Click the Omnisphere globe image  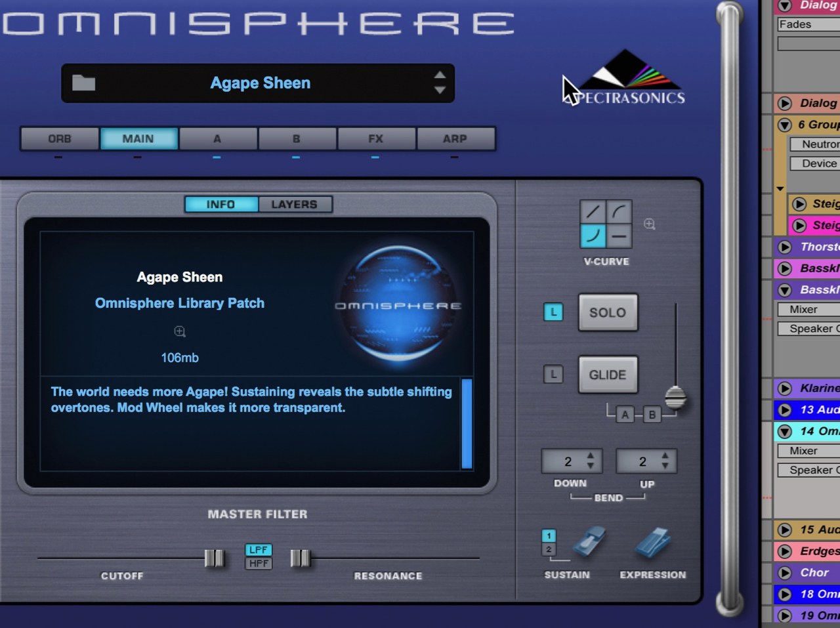click(398, 304)
